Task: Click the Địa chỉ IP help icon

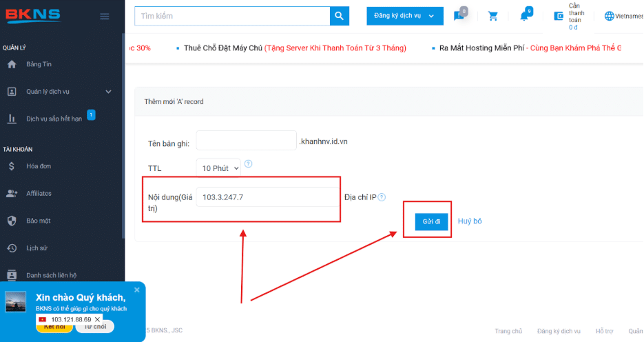Action: point(382,197)
